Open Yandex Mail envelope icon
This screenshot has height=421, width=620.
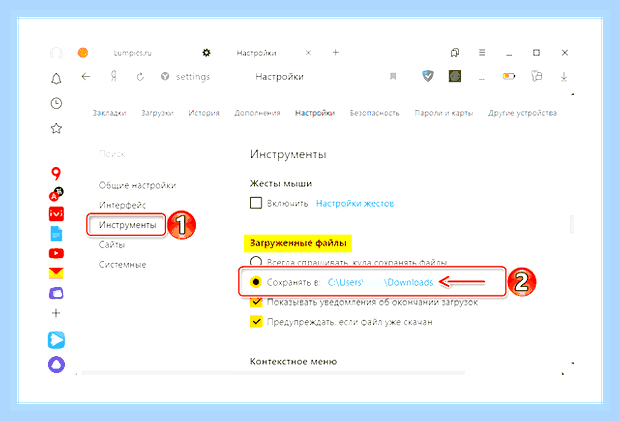[56, 273]
